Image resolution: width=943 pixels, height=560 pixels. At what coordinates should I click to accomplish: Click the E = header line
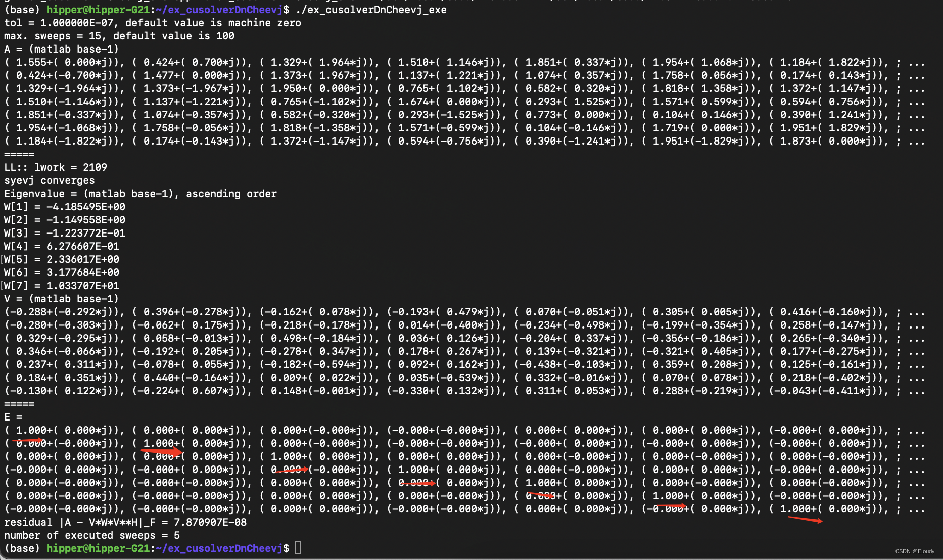13,417
